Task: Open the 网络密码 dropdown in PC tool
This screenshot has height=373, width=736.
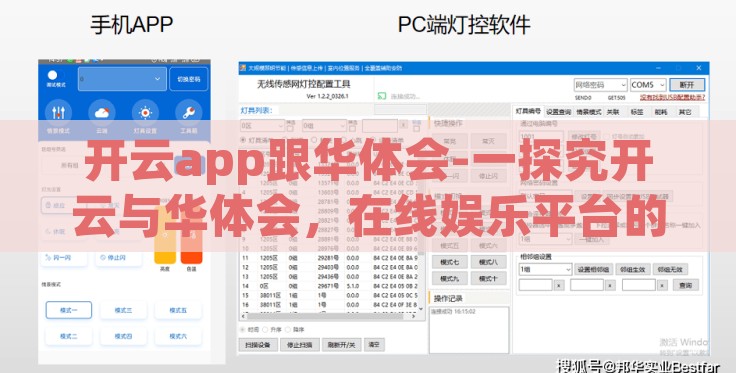Action: coord(600,85)
